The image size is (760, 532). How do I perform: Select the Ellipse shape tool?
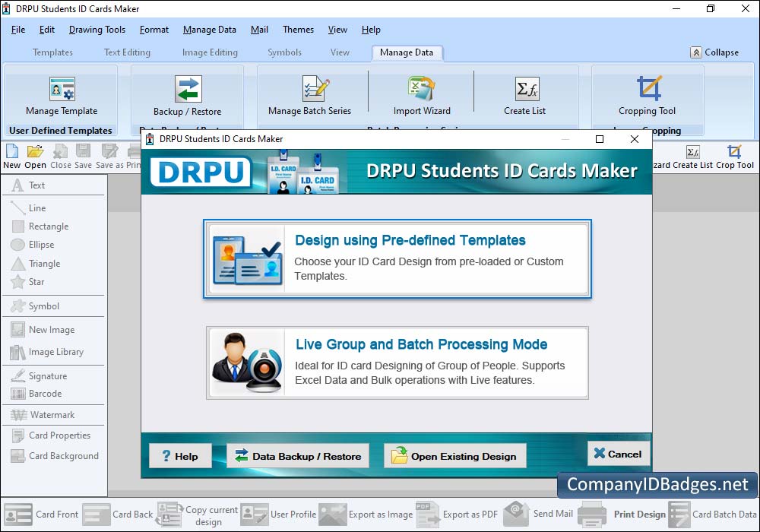(x=33, y=245)
